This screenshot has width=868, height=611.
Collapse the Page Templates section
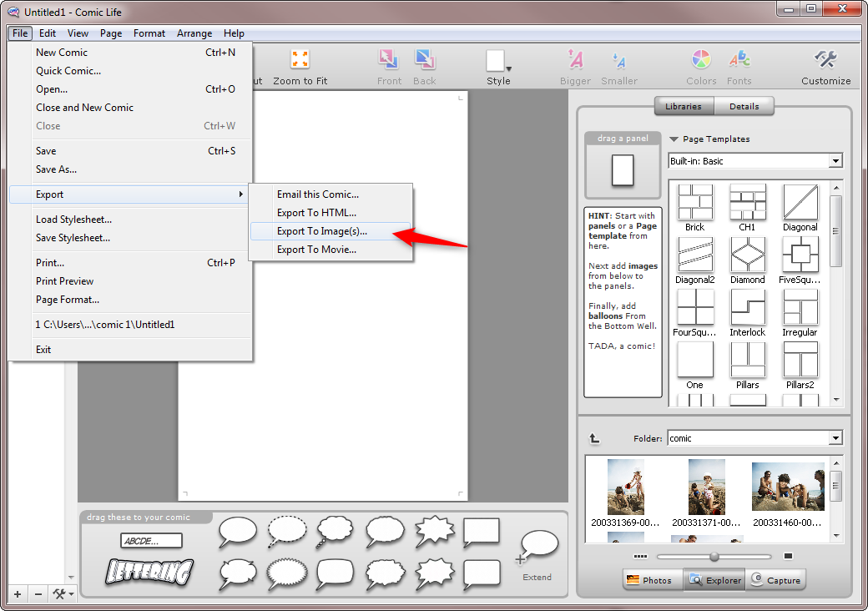674,139
